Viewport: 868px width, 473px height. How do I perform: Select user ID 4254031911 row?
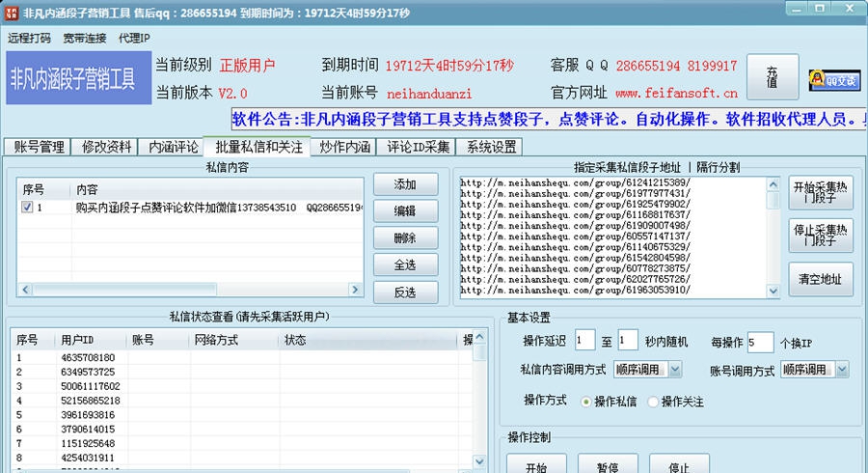tap(242, 459)
